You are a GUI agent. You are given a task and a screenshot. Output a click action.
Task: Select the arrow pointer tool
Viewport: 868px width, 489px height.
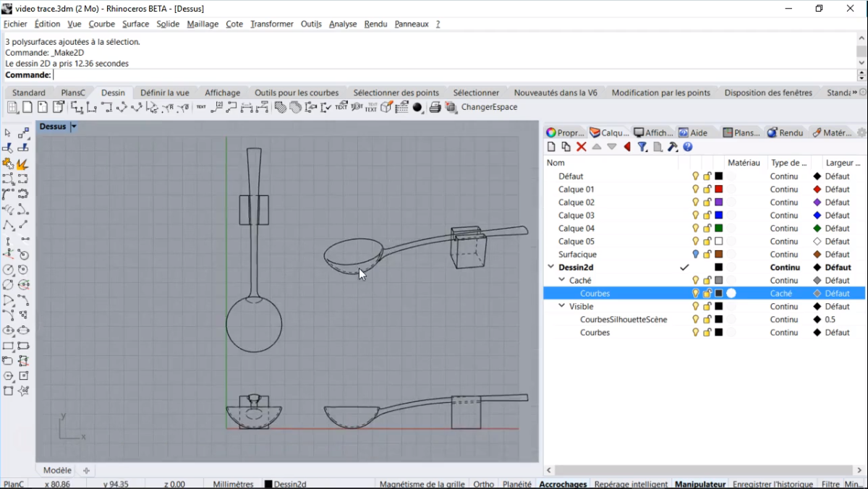(x=8, y=133)
